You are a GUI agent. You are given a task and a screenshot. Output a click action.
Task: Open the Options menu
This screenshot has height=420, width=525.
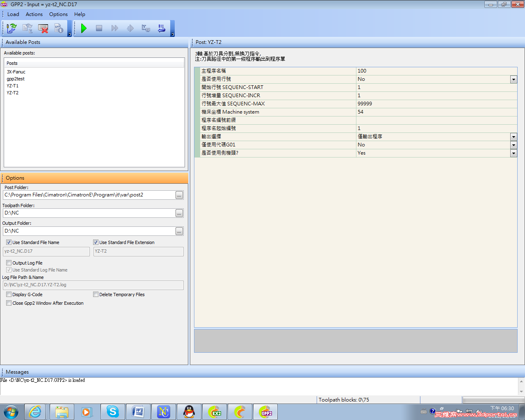click(58, 14)
